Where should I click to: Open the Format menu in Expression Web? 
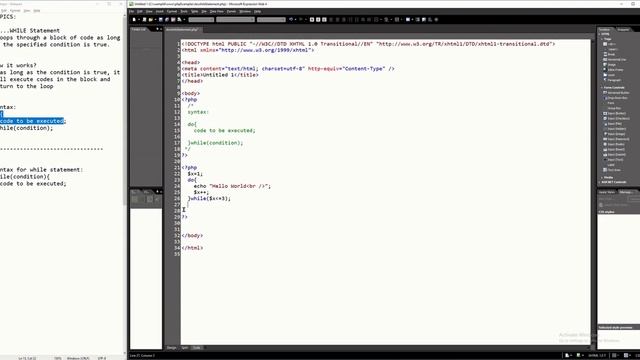172,11
